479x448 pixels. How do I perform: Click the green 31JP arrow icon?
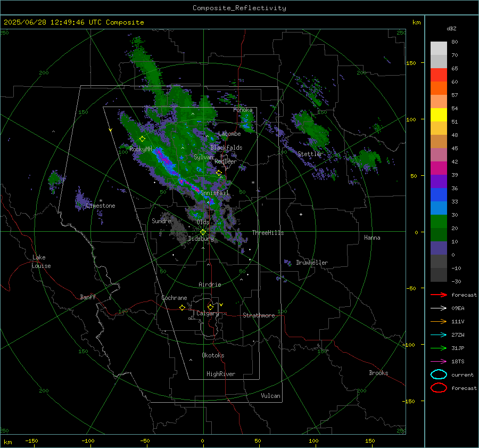pos(439,348)
